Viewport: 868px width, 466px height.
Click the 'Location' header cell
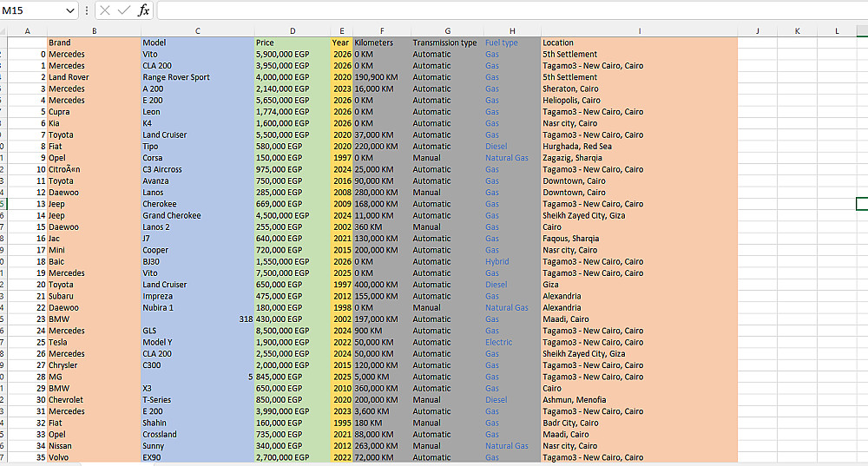tap(640, 43)
